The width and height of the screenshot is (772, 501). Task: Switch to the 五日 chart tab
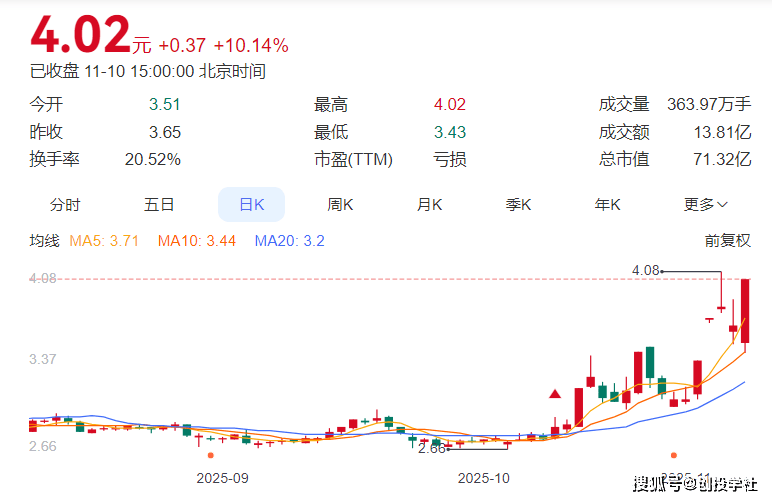click(159, 205)
